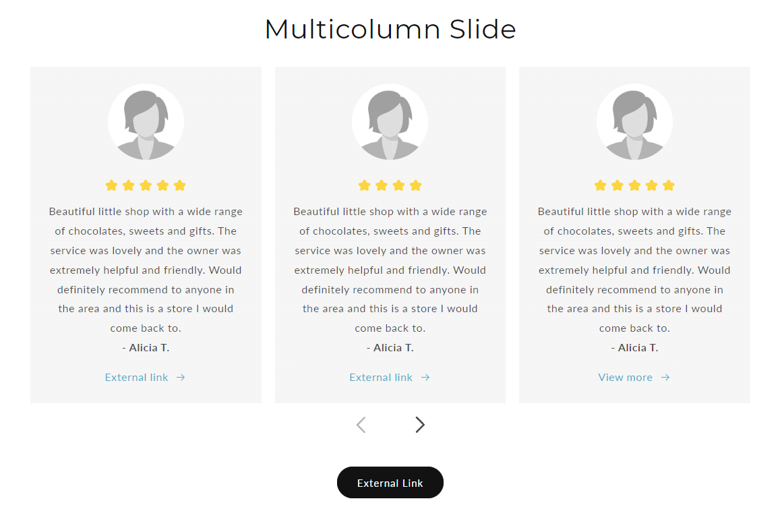Click the arrow icon beside first card's External link
Image resolution: width=782 pixels, height=532 pixels.
pyautogui.click(x=181, y=378)
